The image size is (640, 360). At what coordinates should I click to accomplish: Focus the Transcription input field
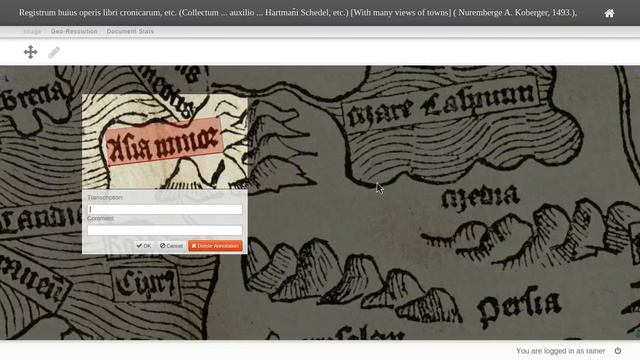[x=164, y=209]
